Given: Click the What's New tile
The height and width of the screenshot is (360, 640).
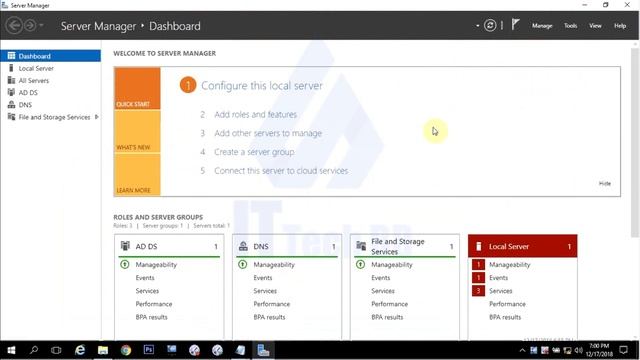Looking at the screenshot, I should 137,131.
